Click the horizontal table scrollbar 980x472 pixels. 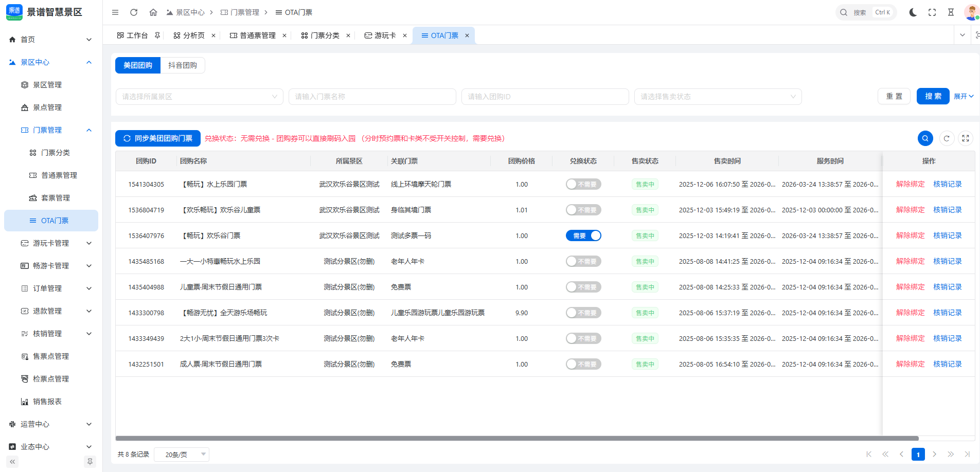[517, 439]
